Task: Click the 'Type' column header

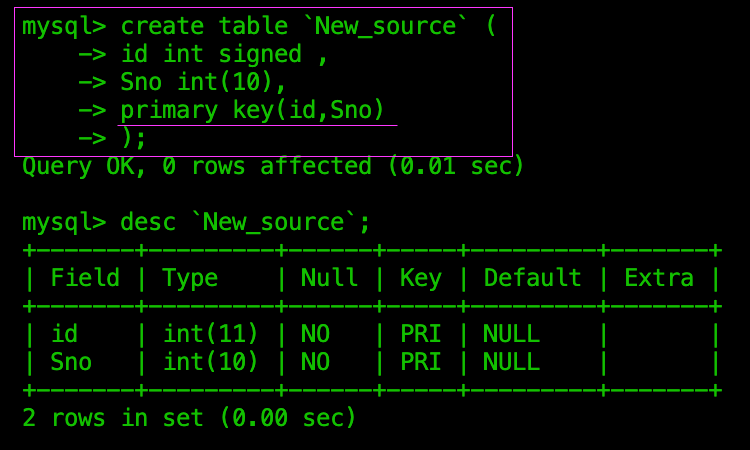Action: pos(190,278)
